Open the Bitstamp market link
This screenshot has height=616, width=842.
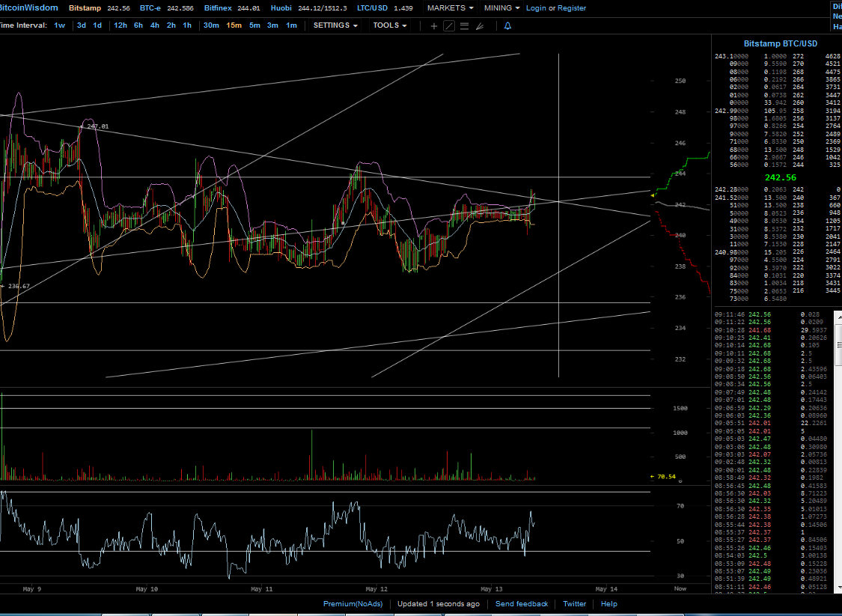85,8
